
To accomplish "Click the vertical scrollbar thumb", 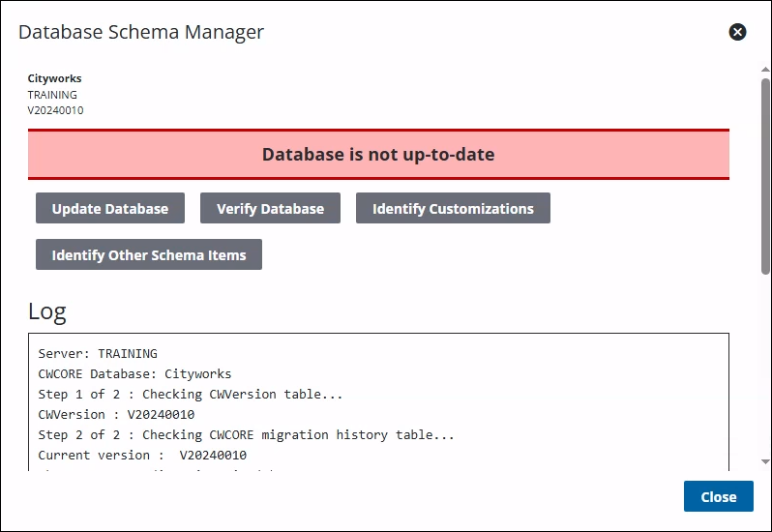I will tap(765, 176).
